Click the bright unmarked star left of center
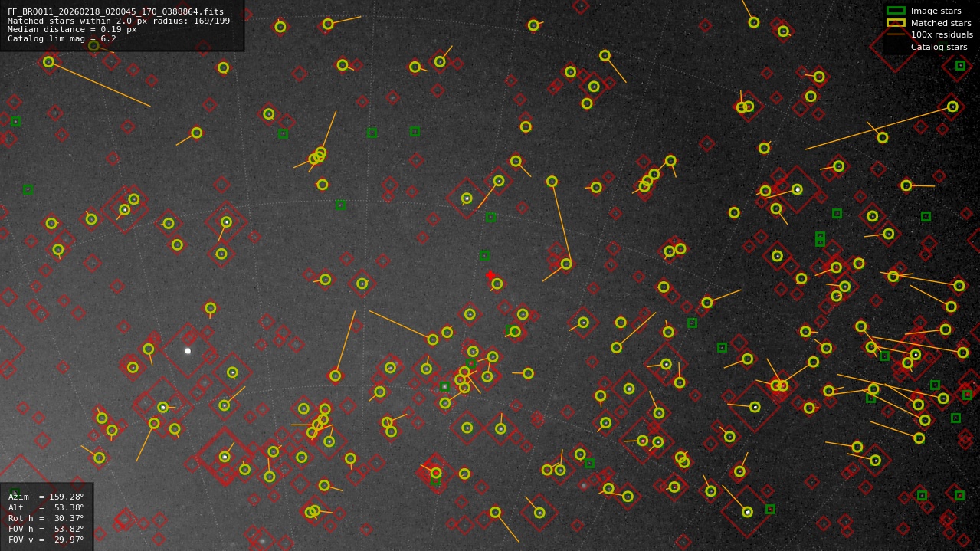The width and height of the screenshot is (980, 551). pyautogui.click(x=188, y=351)
